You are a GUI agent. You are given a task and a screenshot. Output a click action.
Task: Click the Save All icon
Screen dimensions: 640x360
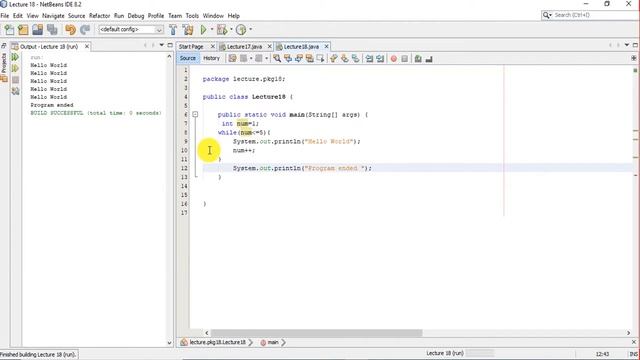(52, 29)
